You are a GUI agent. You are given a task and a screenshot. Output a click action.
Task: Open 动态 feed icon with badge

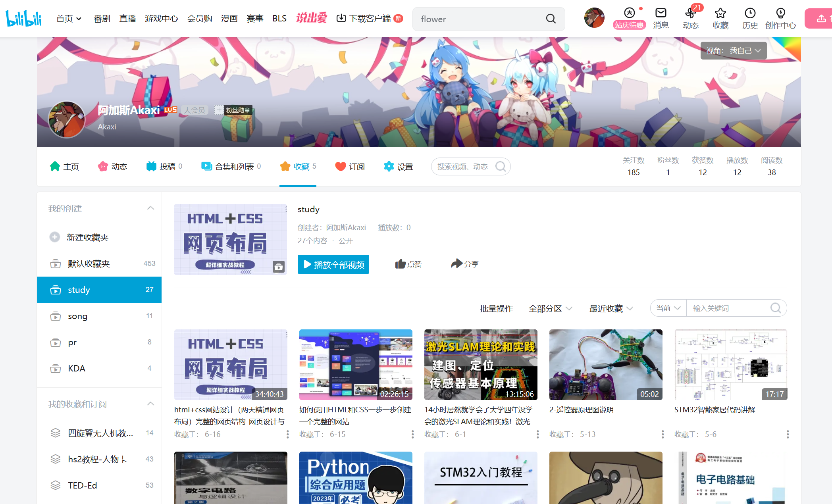[x=691, y=18]
